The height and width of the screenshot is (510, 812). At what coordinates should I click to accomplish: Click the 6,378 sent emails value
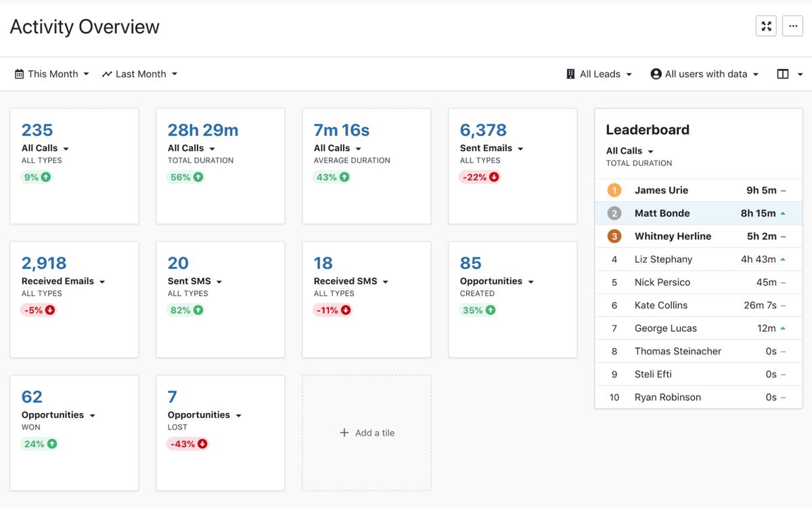click(x=483, y=130)
